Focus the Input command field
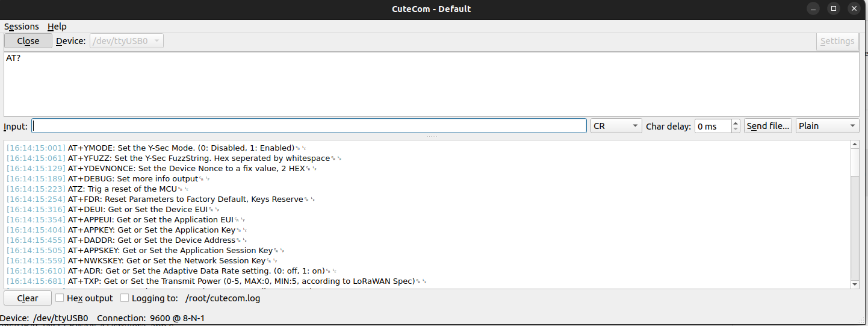The width and height of the screenshot is (868, 326). coord(309,126)
